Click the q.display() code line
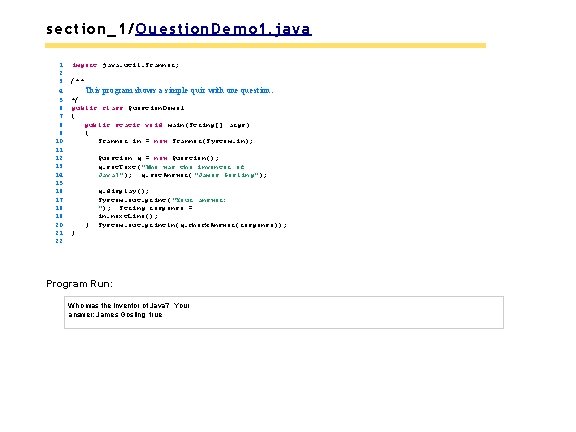Image resolution: width=576 pixels, height=432 pixels. pyautogui.click(x=123, y=191)
